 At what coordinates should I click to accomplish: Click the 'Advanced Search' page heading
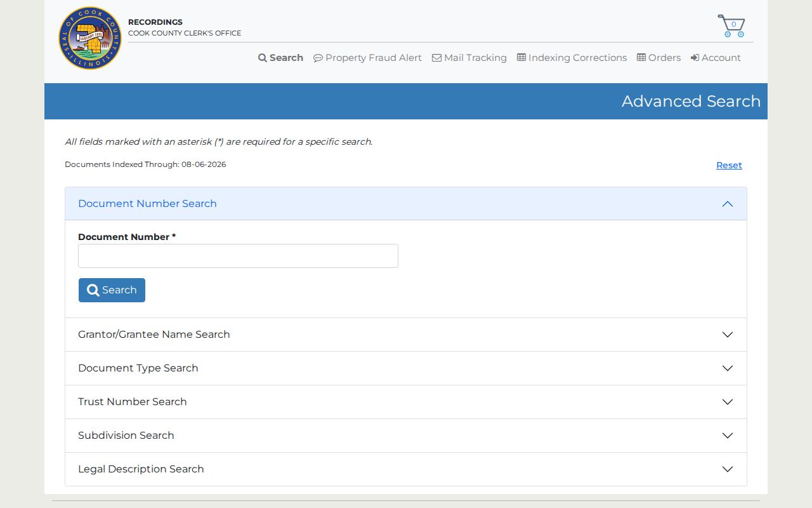click(x=691, y=102)
